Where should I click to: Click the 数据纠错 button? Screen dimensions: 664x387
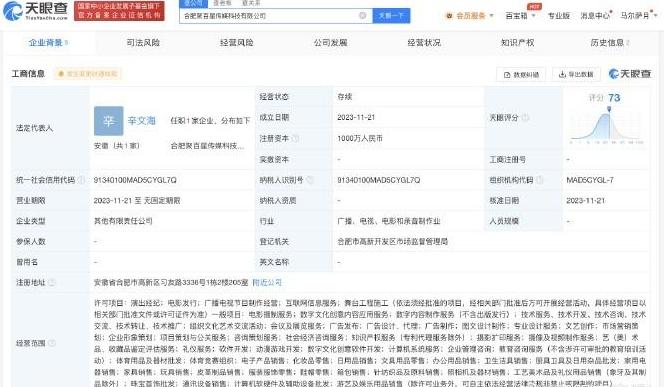coord(521,75)
